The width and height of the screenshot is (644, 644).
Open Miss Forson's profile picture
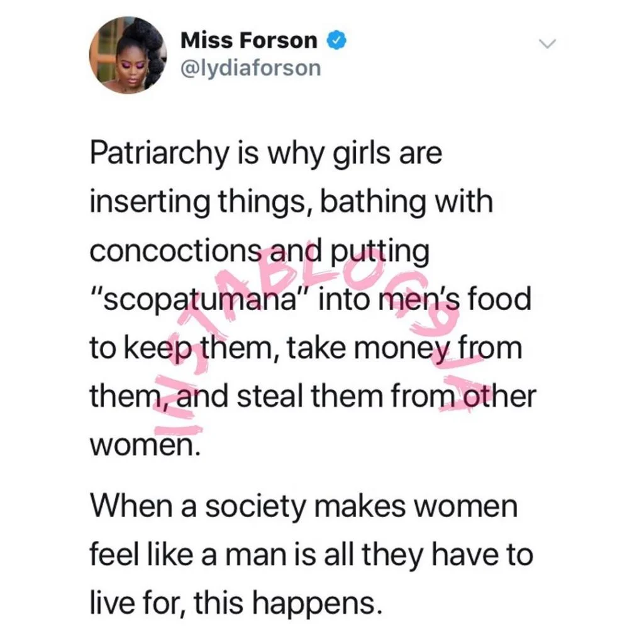(x=128, y=55)
